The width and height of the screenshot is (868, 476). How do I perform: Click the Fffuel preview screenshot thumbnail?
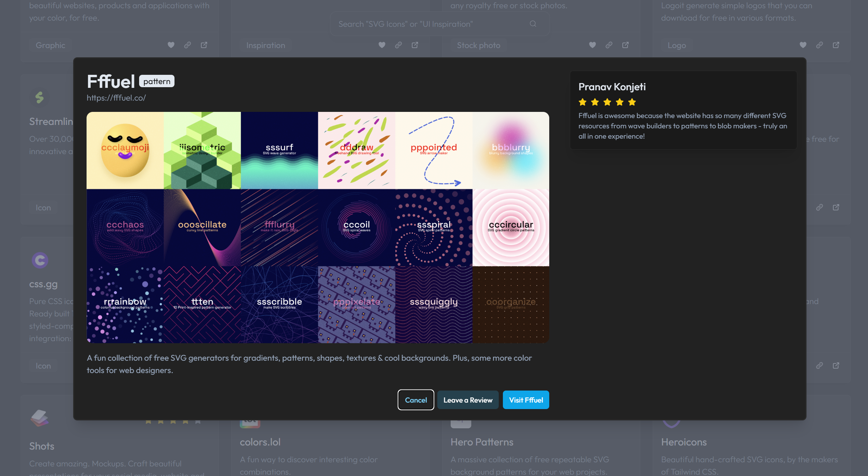click(x=318, y=227)
